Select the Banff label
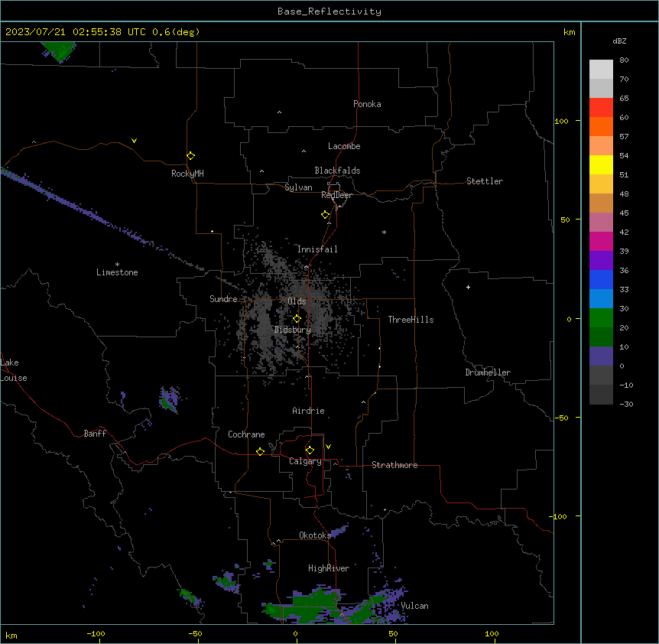Image resolution: width=659 pixels, height=644 pixels. (95, 434)
